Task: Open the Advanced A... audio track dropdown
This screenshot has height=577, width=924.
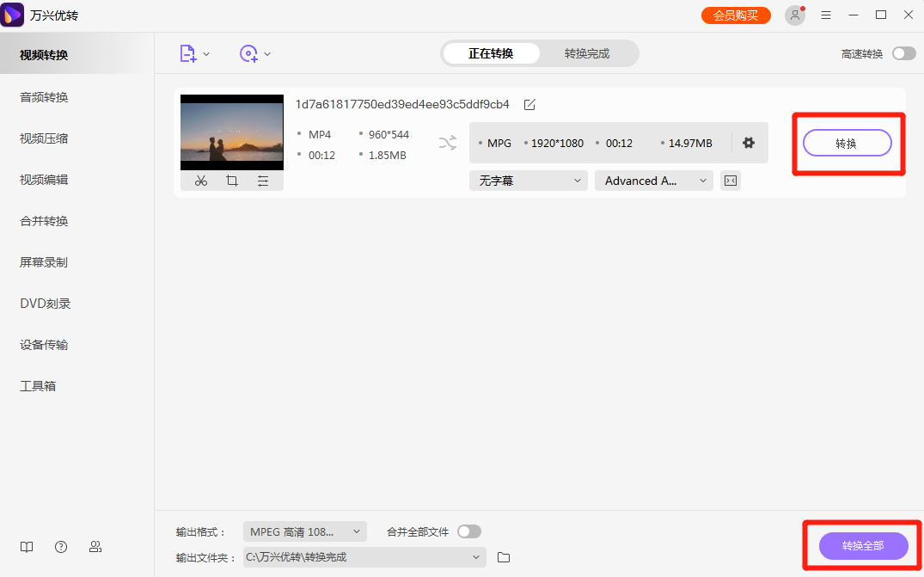Action: pyautogui.click(x=653, y=181)
